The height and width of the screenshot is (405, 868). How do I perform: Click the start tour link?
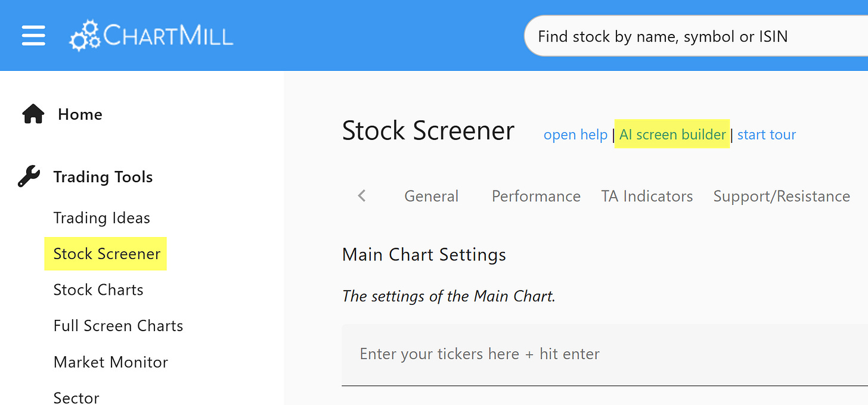click(x=767, y=135)
